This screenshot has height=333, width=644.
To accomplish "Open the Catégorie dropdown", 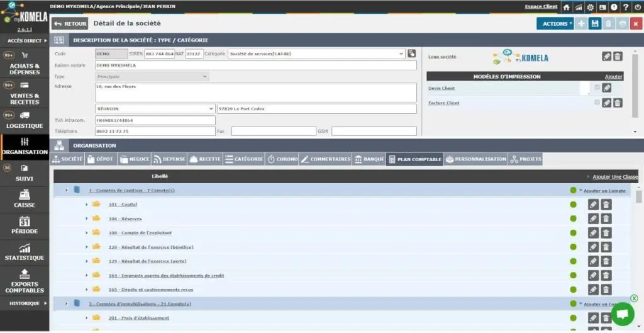I will pyautogui.click(x=316, y=54).
